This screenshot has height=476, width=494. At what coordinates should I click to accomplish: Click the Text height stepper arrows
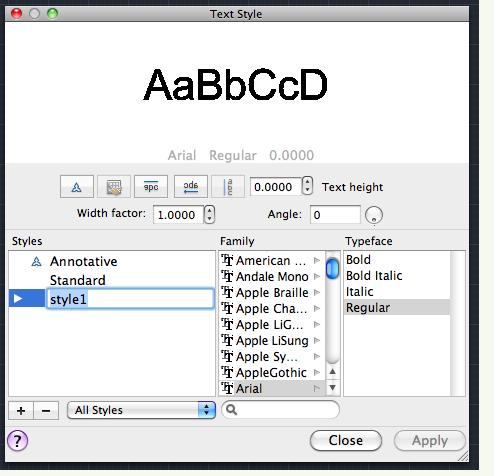pyautogui.click(x=307, y=186)
